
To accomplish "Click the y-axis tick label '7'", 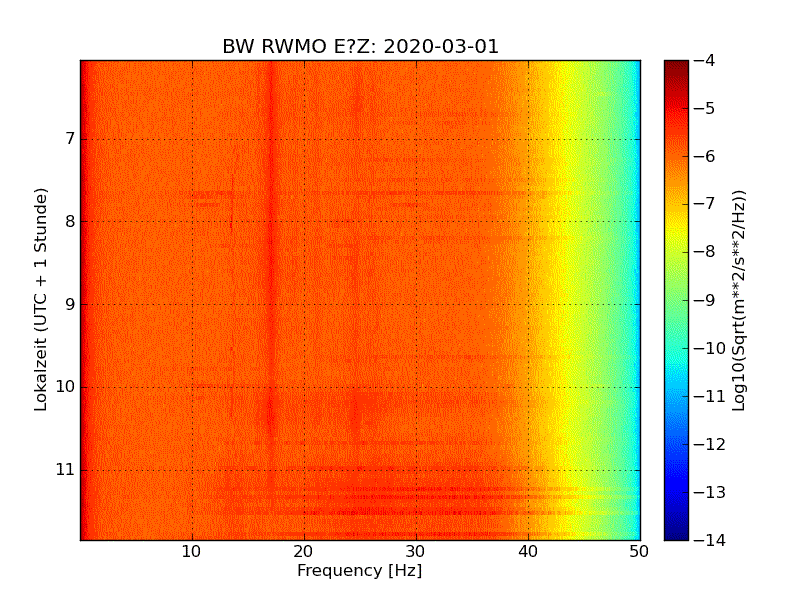I will tap(70, 139).
